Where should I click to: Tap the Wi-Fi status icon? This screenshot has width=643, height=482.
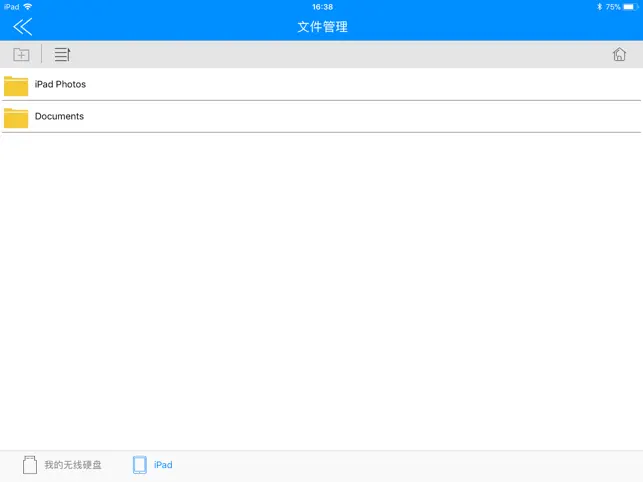[27, 7]
